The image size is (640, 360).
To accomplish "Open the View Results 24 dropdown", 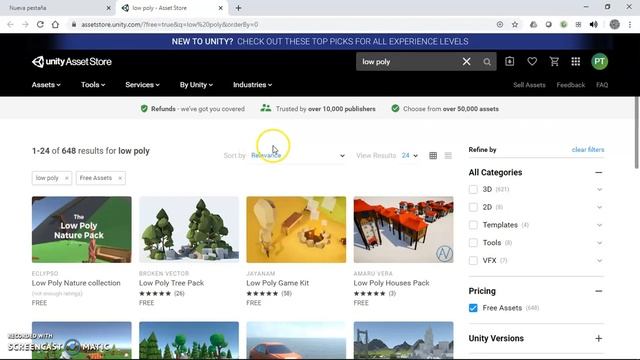I will (x=409, y=156).
